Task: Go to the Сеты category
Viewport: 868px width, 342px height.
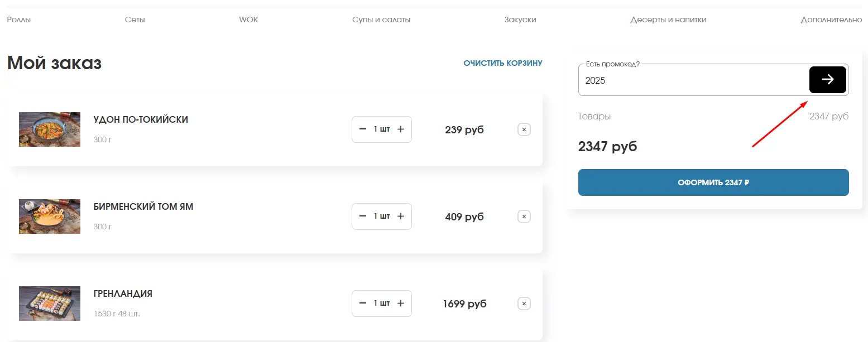Action: [135, 20]
